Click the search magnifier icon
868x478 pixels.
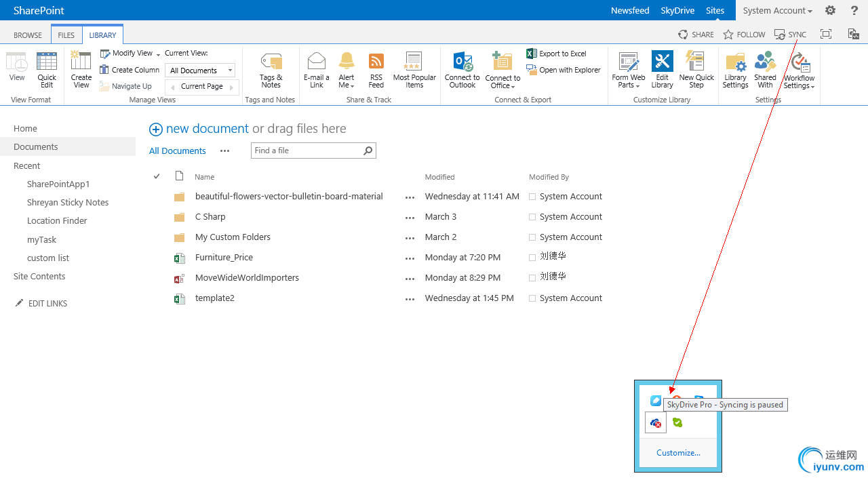pyautogui.click(x=368, y=151)
